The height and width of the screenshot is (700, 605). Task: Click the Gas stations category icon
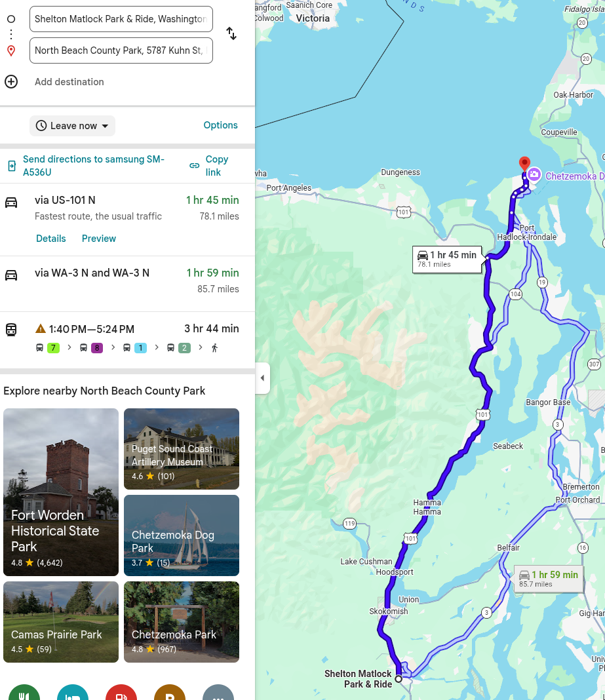click(x=121, y=695)
